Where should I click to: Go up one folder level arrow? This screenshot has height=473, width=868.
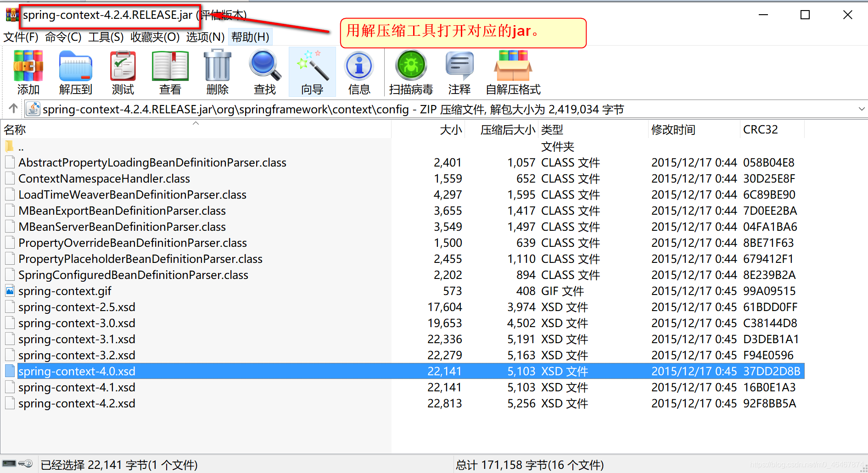click(13, 109)
